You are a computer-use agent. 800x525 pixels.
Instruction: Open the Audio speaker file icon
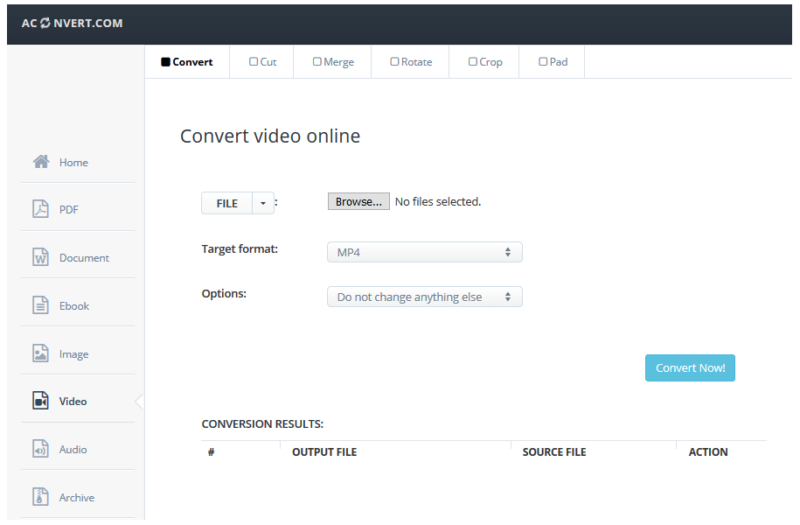tap(40, 449)
